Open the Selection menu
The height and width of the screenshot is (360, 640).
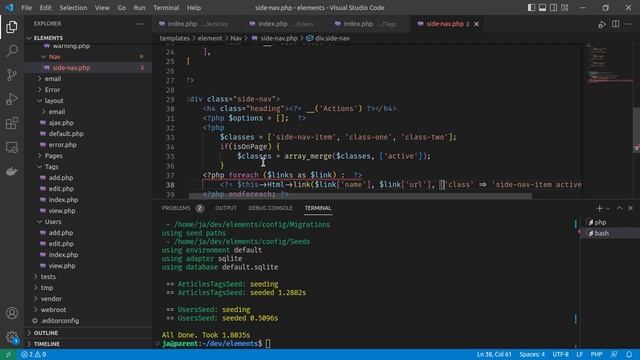[73, 8]
